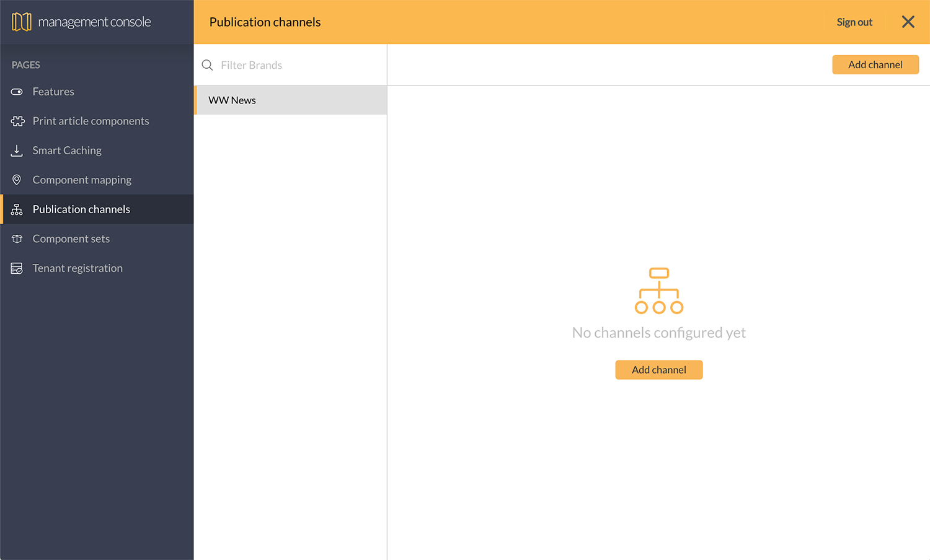
Task: Open the Component sets page
Action: (98, 238)
